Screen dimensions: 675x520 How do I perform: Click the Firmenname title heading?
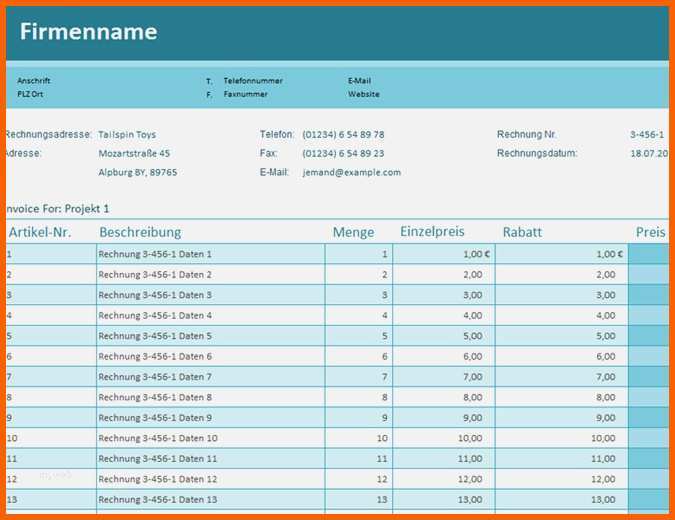pyautogui.click(x=88, y=32)
